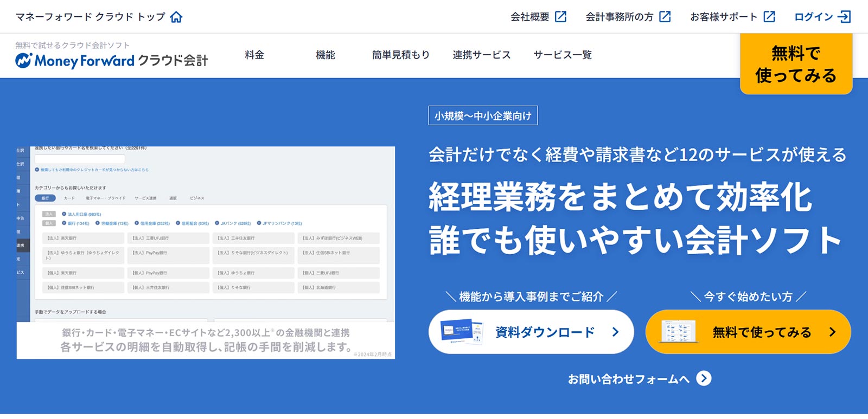The height and width of the screenshot is (419, 868).
Task: Choose 【法人】PayPay銀行 in the bank grid
Action: pyautogui.click(x=168, y=255)
